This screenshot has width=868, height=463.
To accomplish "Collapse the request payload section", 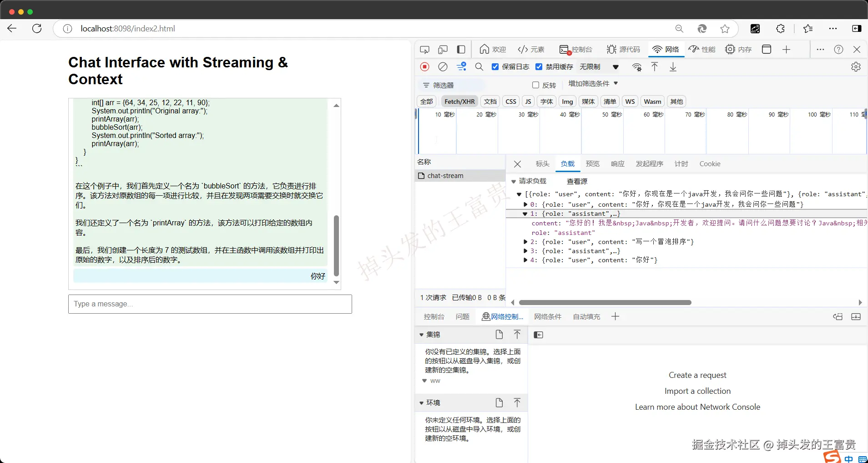I will click(x=514, y=182).
